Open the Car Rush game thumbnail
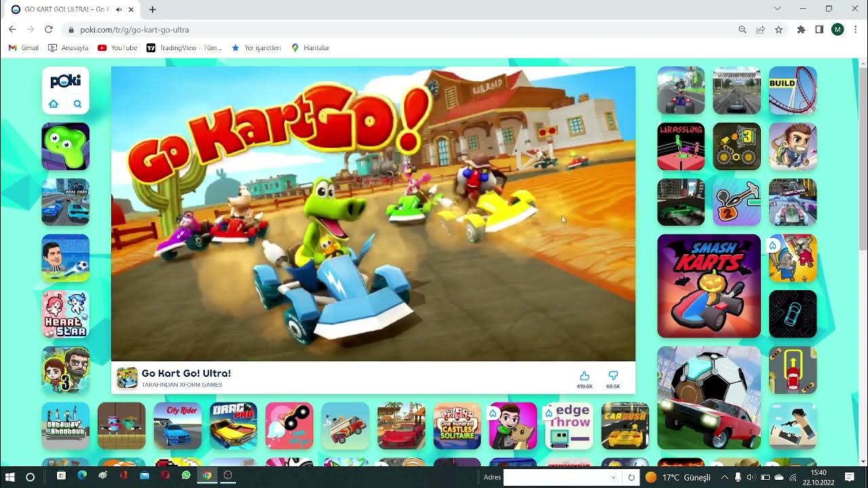Image resolution: width=868 pixels, height=488 pixels. click(625, 426)
